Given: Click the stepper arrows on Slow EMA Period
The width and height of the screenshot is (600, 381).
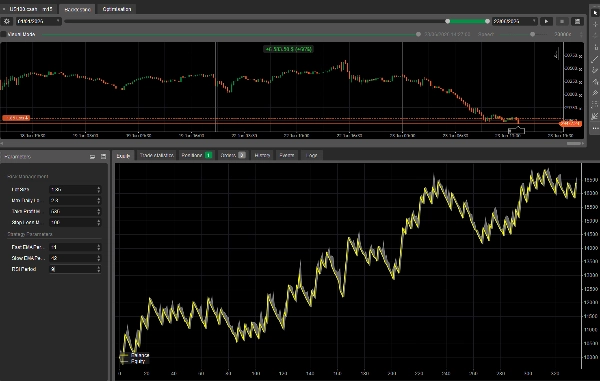Looking at the screenshot, I should point(99,258).
